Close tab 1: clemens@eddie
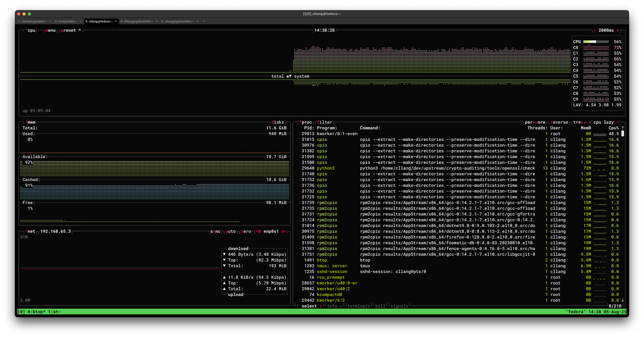 tap(50, 21)
